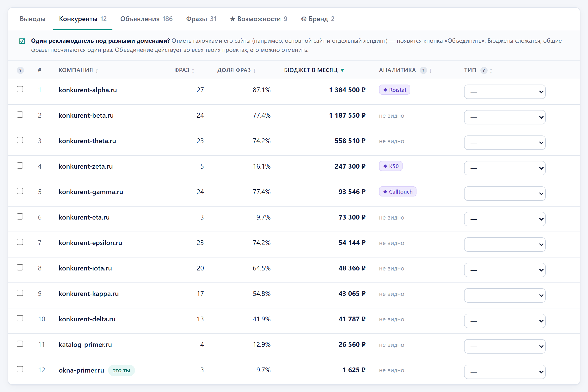
Task: Expand the type dropdown for konkurent-delta.ru
Action: [504, 321]
